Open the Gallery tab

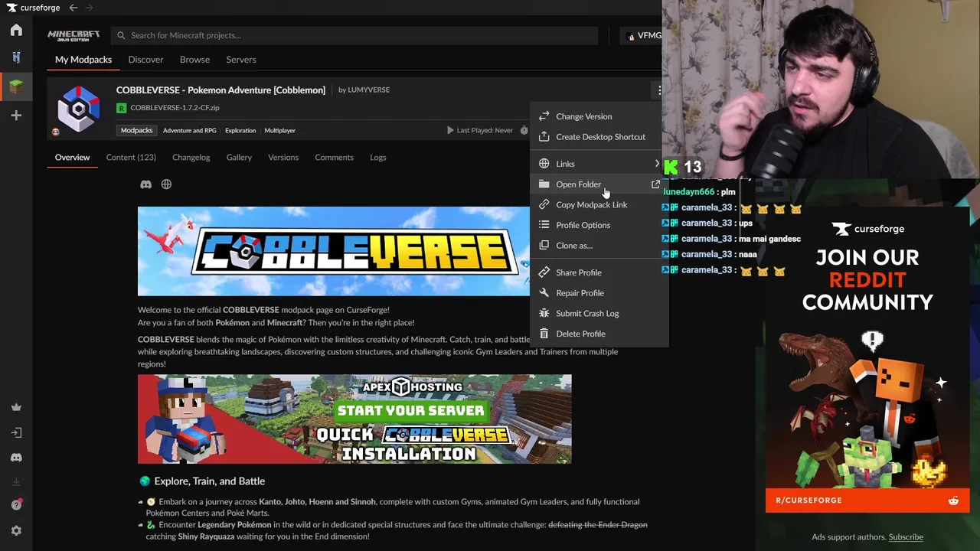tap(239, 158)
